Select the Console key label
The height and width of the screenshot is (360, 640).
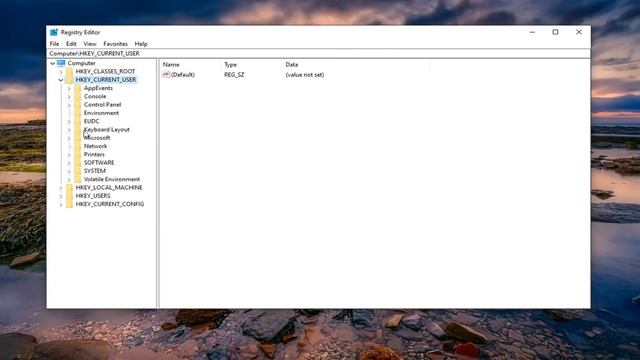tap(95, 96)
